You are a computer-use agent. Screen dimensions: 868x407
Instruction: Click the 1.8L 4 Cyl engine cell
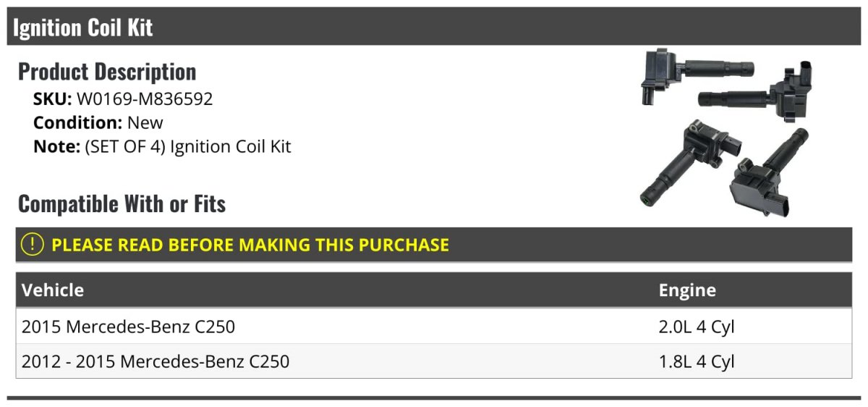[696, 361]
